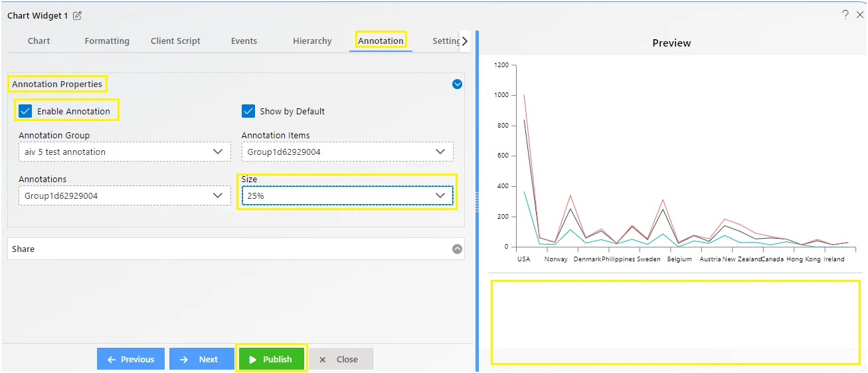Image resolution: width=868 pixels, height=373 pixels.
Task: Click the Hong Kong axis label
Action: [x=804, y=259]
